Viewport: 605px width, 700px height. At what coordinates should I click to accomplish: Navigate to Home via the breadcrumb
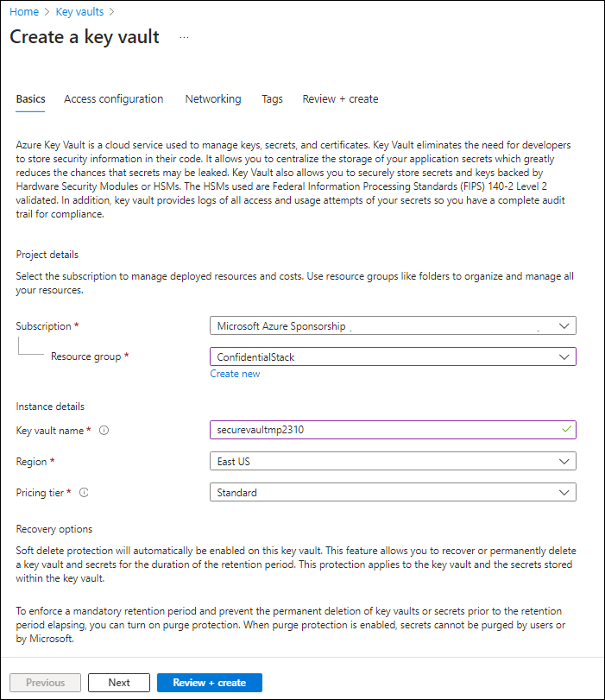coord(23,11)
